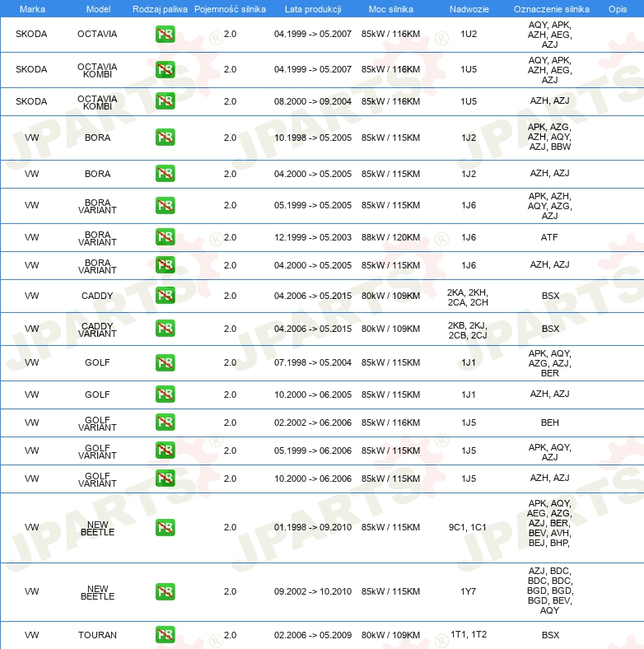This screenshot has height=649, width=644.
Task: Select the CADDY model cell with body 2KA
Action: click(97, 296)
